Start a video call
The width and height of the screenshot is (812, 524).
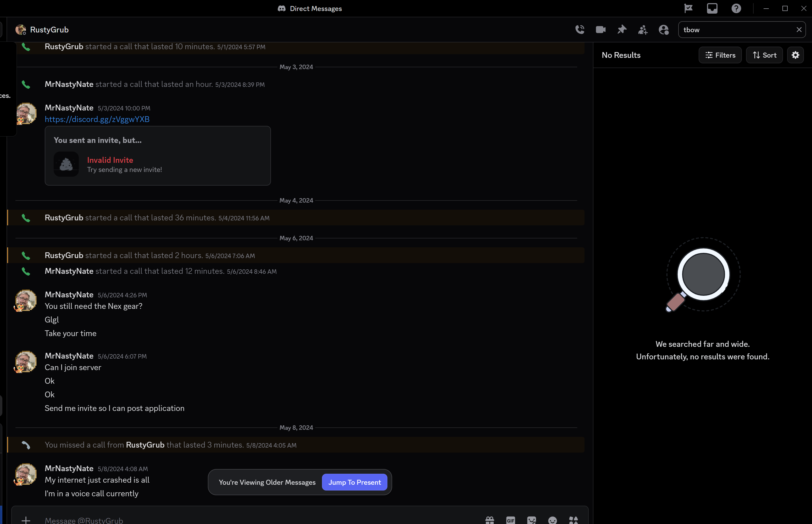click(601, 30)
